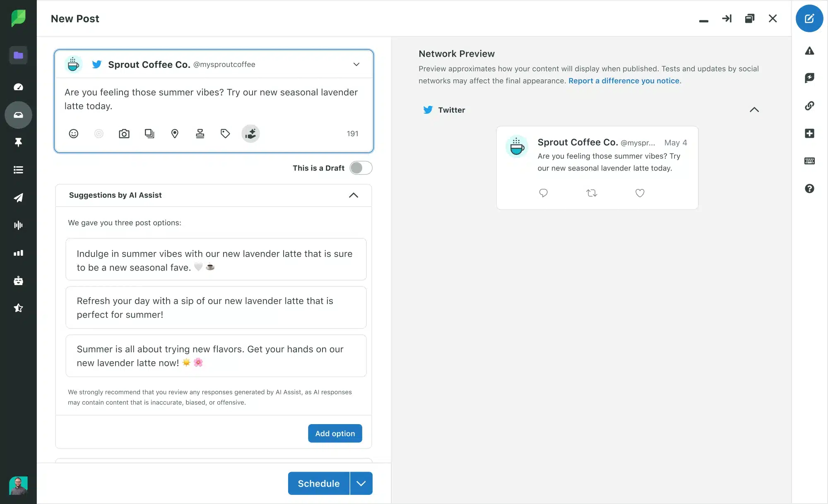Collapse the Twitter network preview section
The height and width of the screenshot is (504, 828).
[754, 110]
